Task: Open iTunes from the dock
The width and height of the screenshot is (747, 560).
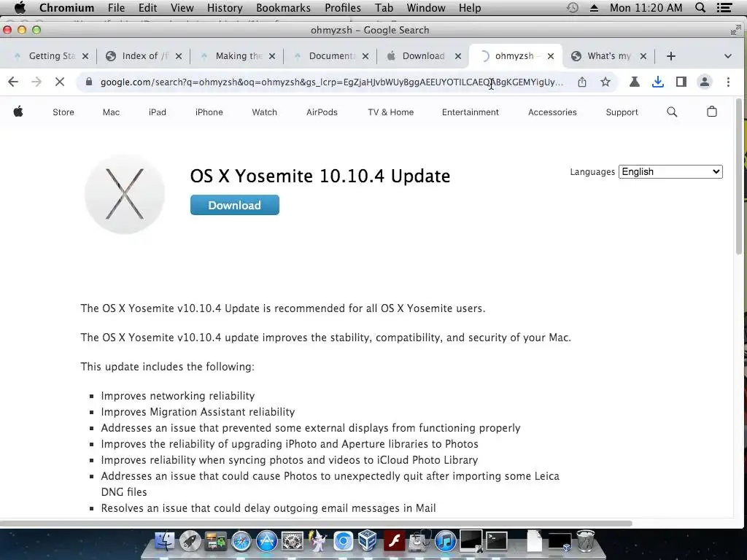Action: (446, 542)
